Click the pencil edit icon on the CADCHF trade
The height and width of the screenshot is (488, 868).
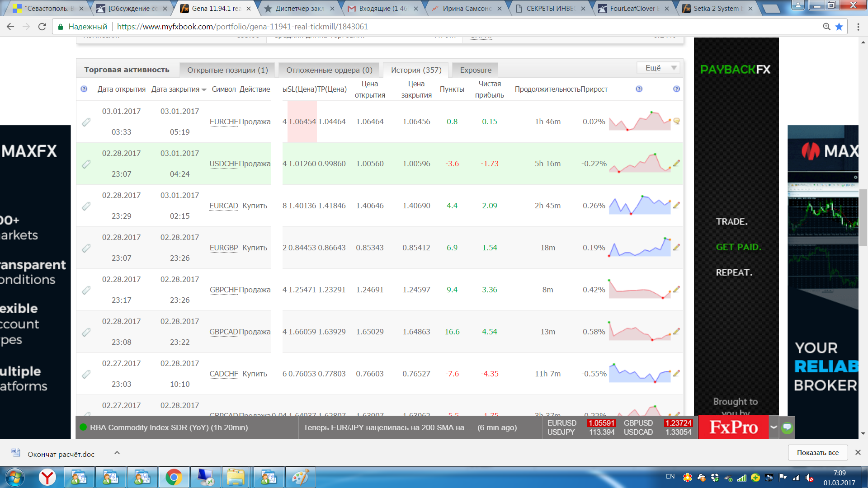pos(676,373)
